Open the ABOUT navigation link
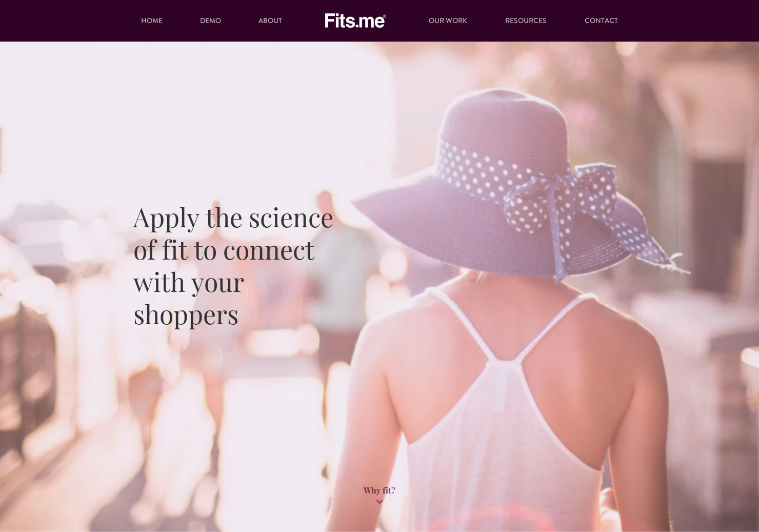This screenshot has height=532, width=759. click(270, 21)
